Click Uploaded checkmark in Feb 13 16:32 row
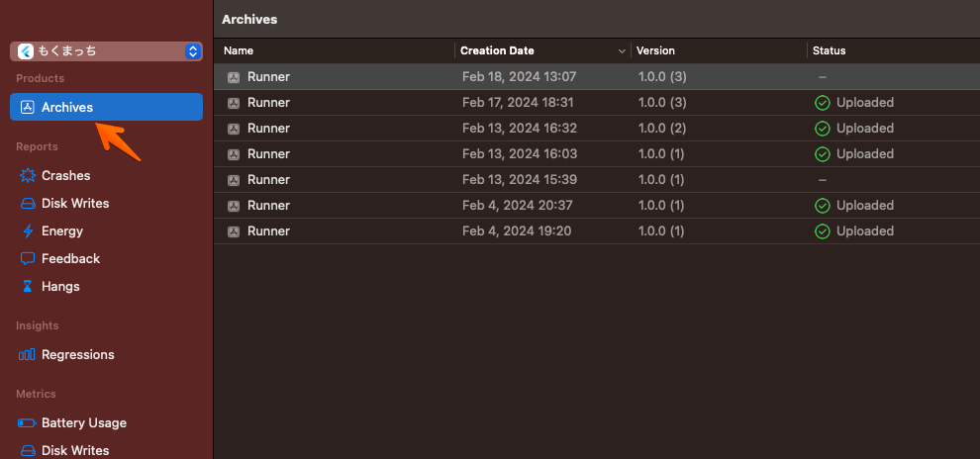980x459 pixels. [823, 129]
